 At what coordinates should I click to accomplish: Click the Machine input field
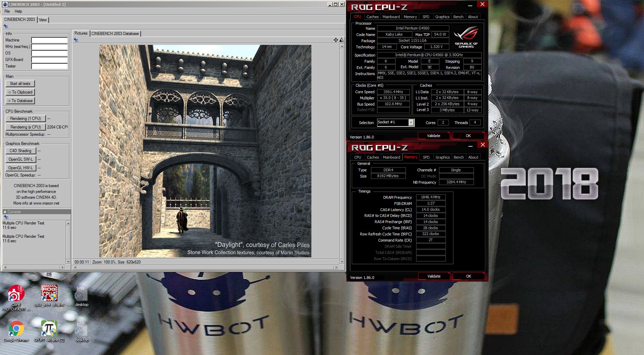point(50,40)
